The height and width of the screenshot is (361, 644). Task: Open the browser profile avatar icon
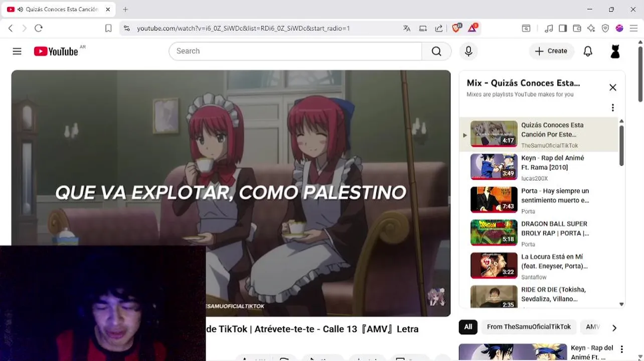click(x=619, y=29)
